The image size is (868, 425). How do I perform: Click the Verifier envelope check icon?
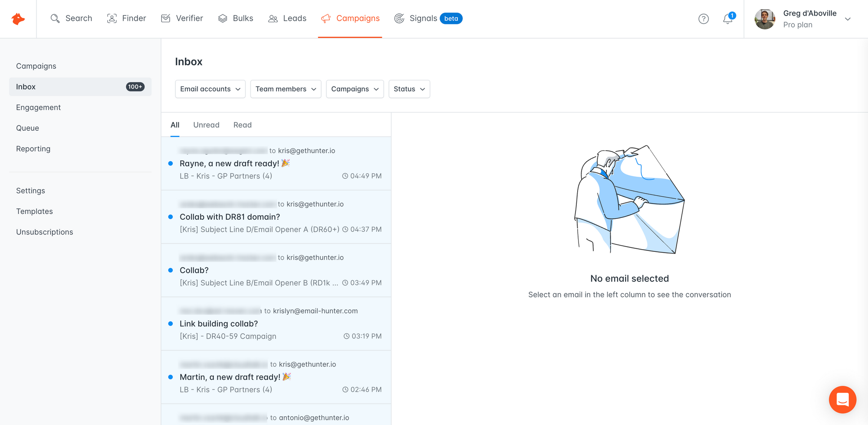coord(166,18)
